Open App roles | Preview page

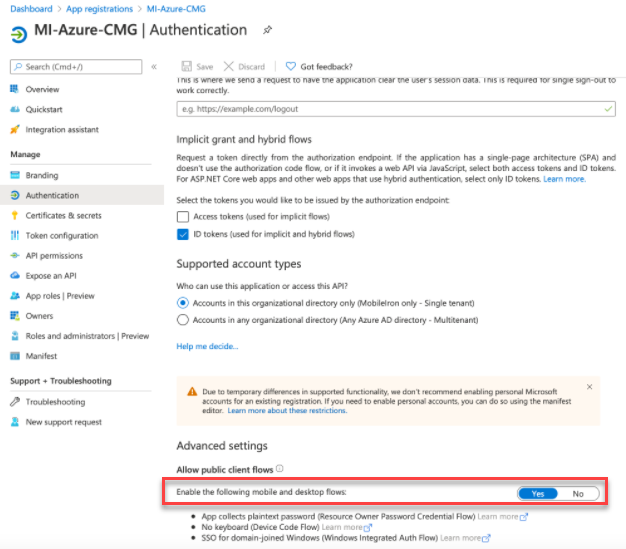tap(60, 296)
